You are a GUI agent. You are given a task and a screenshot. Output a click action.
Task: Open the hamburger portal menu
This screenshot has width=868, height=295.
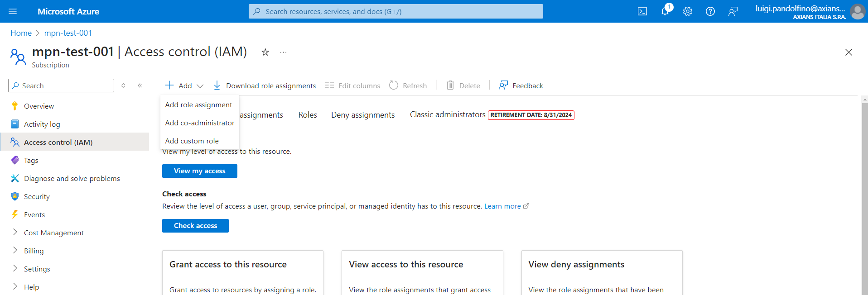13,11
